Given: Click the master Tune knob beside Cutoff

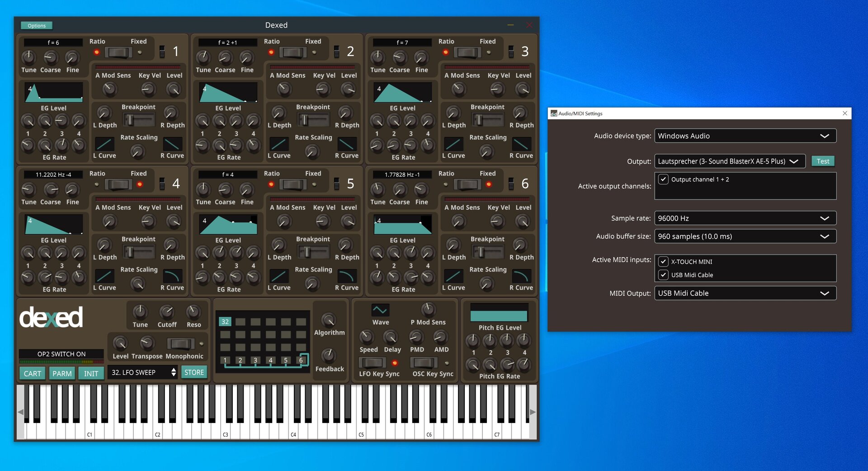Looking at the screenshot, I should tap(140, 312).
